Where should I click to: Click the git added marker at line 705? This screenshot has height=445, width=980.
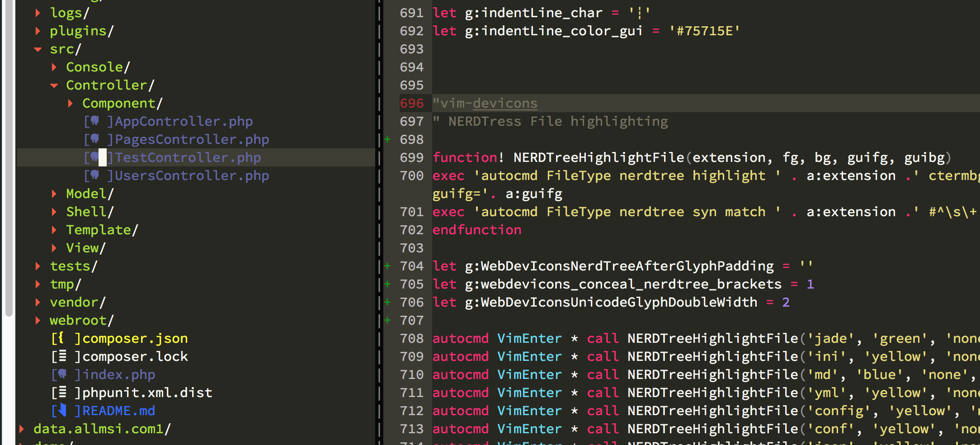pos(387,284)
